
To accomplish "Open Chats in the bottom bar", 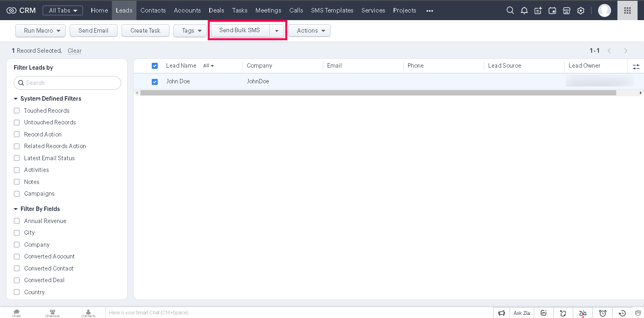I will 17,313.
